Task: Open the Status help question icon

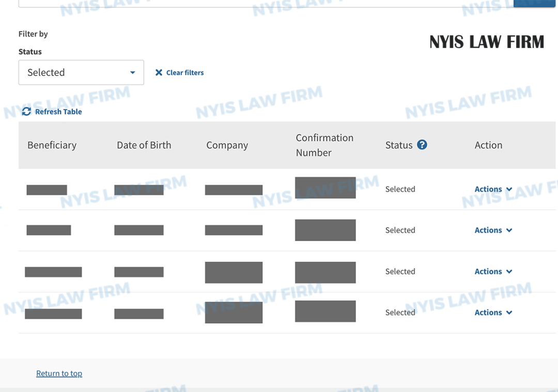Action: 422,145
